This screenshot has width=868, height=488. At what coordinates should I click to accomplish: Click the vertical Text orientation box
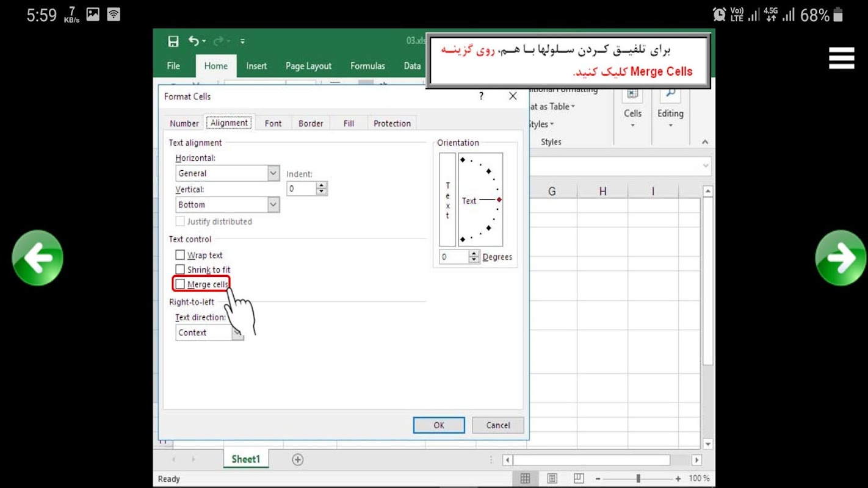pos(447,199)
